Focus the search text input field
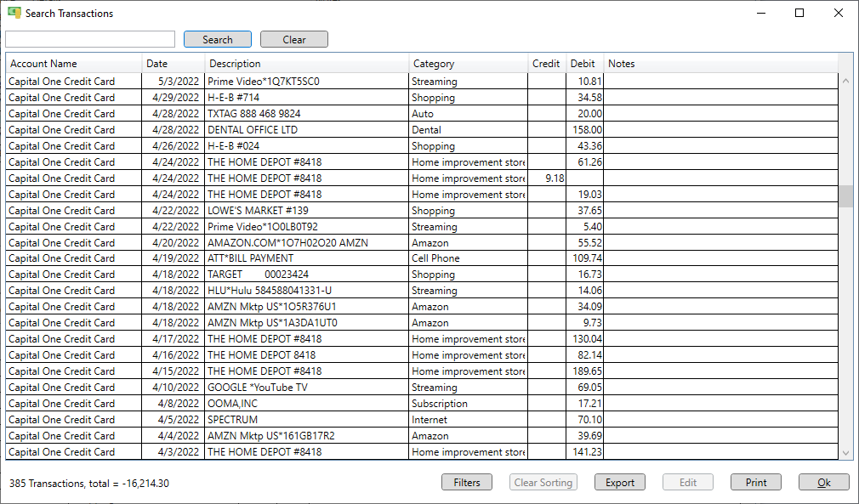Viewport: 859px width, 504px height. 90,39
